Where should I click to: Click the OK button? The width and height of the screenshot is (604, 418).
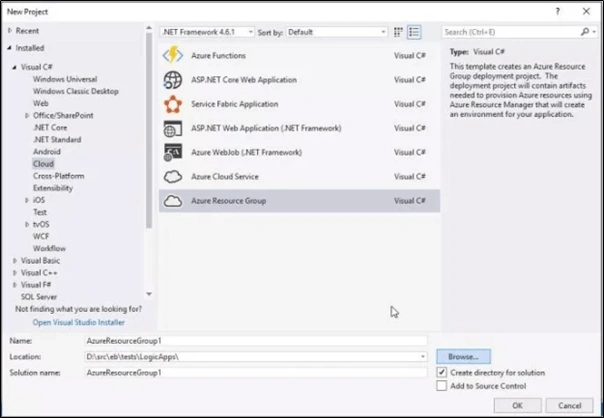[517, 405]
